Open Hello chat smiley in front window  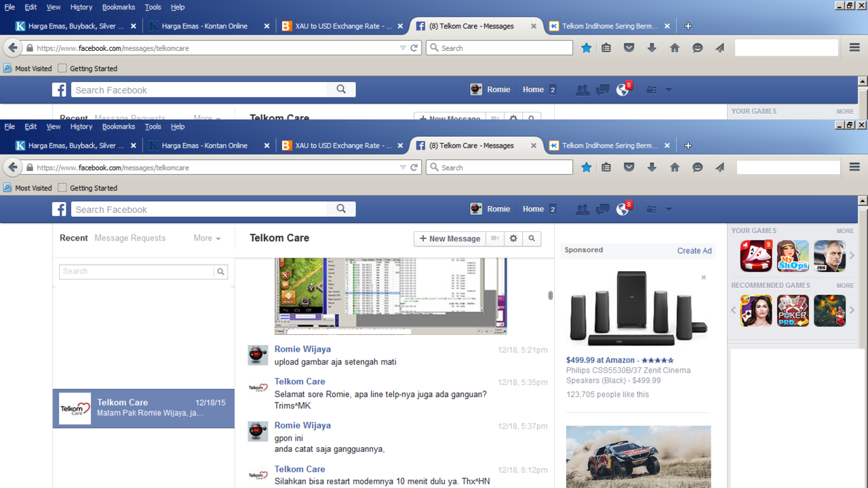tap(697, 167)
